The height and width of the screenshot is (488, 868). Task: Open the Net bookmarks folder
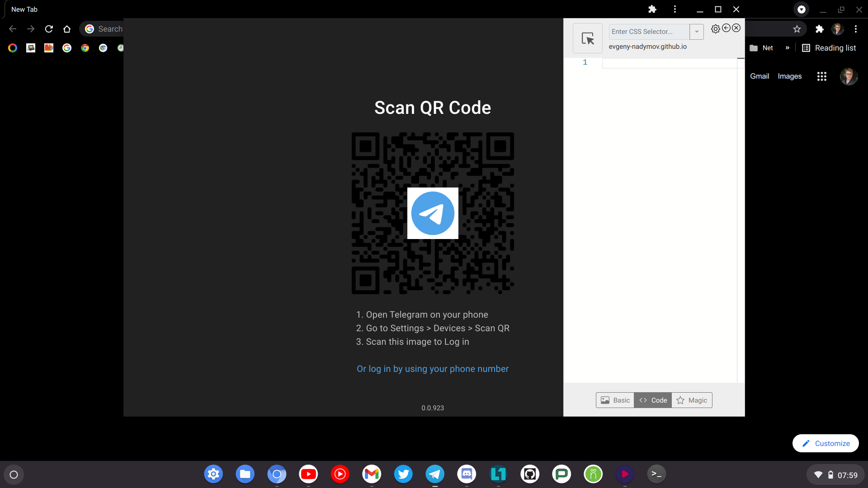[x=762, y=48]
